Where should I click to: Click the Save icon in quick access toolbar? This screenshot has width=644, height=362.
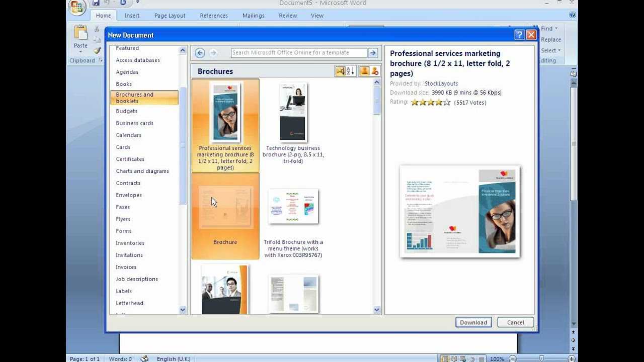click(96, 3)
